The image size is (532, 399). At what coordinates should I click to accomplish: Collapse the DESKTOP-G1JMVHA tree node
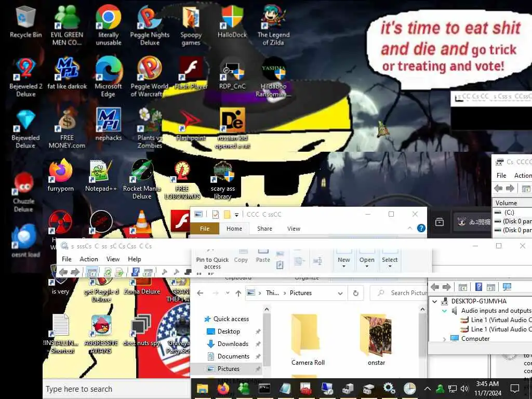click(435, 301)
